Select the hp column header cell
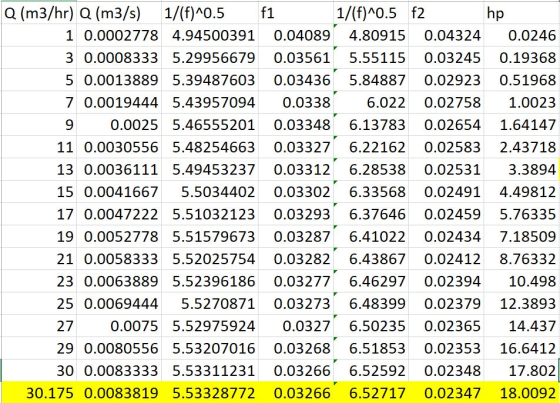Screen dimensions: 560x403 521,13
